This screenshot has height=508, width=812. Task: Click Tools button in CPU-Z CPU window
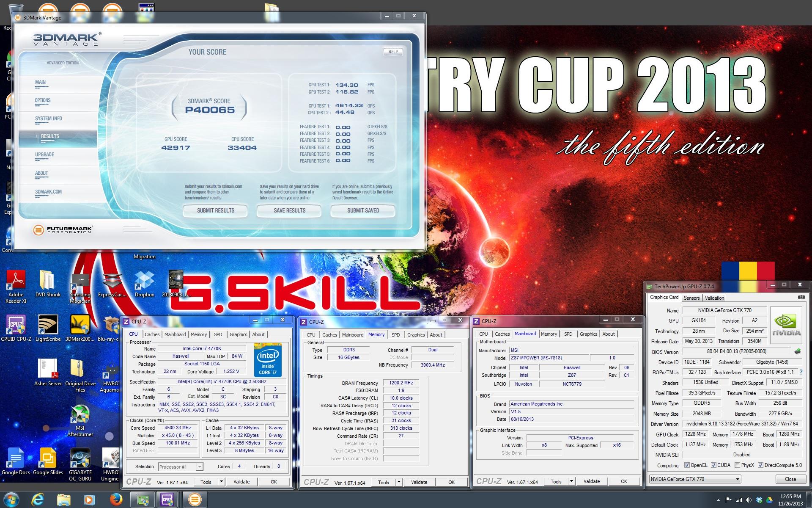(x=206, y=482)
